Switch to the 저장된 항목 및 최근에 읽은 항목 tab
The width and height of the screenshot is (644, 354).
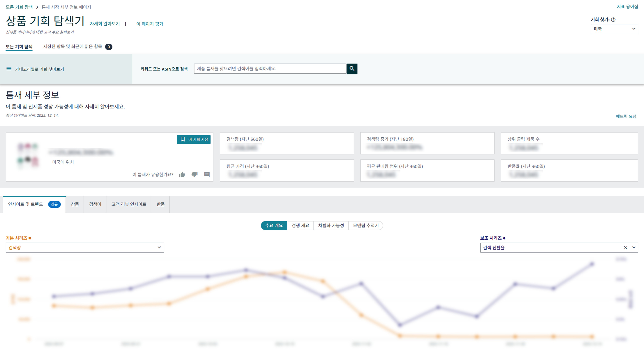click(x=72, y=47)
